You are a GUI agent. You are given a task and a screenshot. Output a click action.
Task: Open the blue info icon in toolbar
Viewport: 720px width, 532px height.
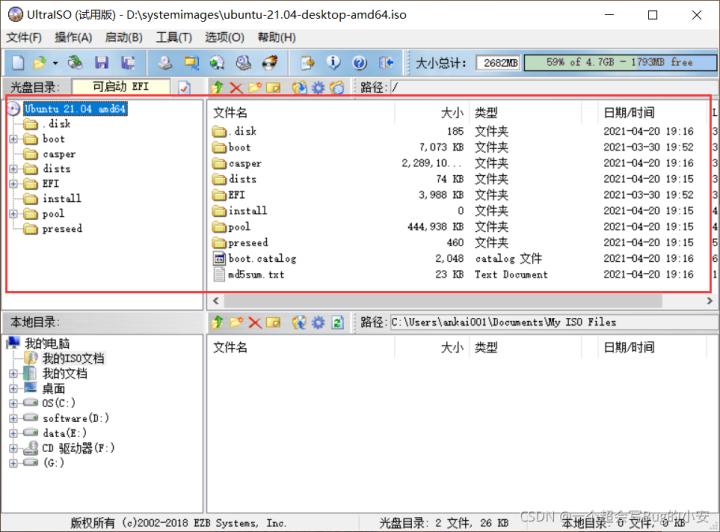334,63
